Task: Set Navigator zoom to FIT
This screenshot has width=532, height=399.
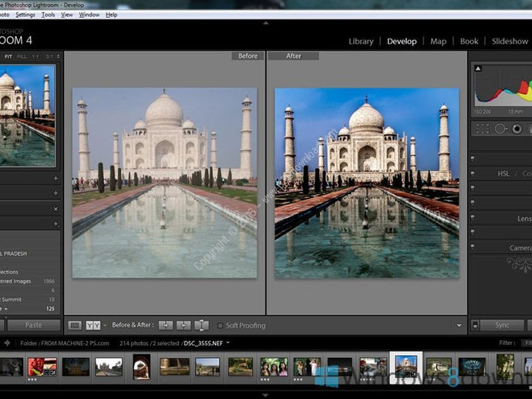Action: (8, 56)
